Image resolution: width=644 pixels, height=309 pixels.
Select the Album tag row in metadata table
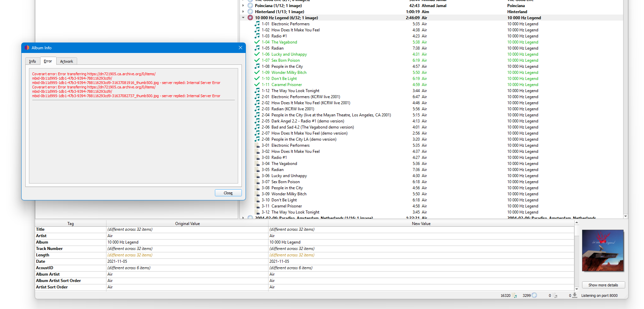coord(42,242)
